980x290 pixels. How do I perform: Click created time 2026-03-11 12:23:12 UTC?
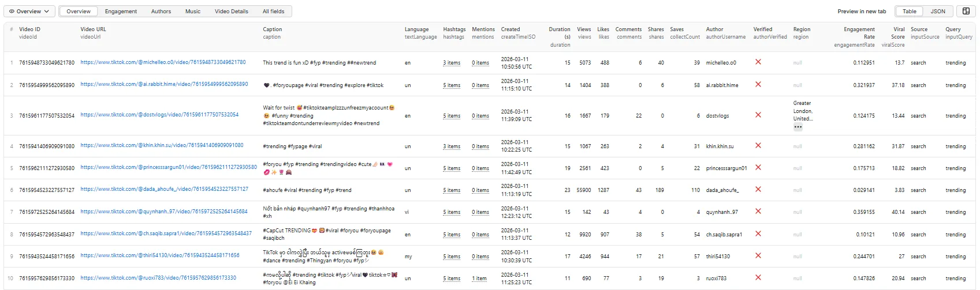click(x=516, y=212)
